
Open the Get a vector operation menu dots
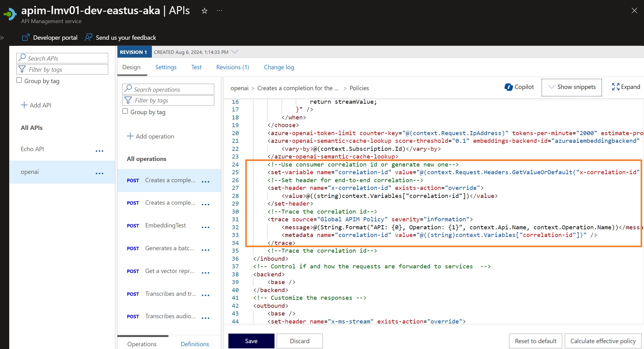[x=205, y=273]
